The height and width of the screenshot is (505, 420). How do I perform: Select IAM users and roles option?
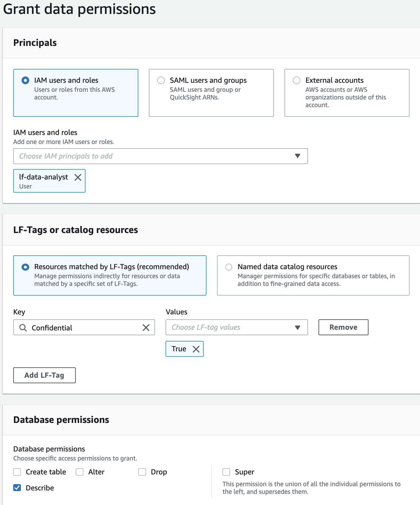pos(25,80)
